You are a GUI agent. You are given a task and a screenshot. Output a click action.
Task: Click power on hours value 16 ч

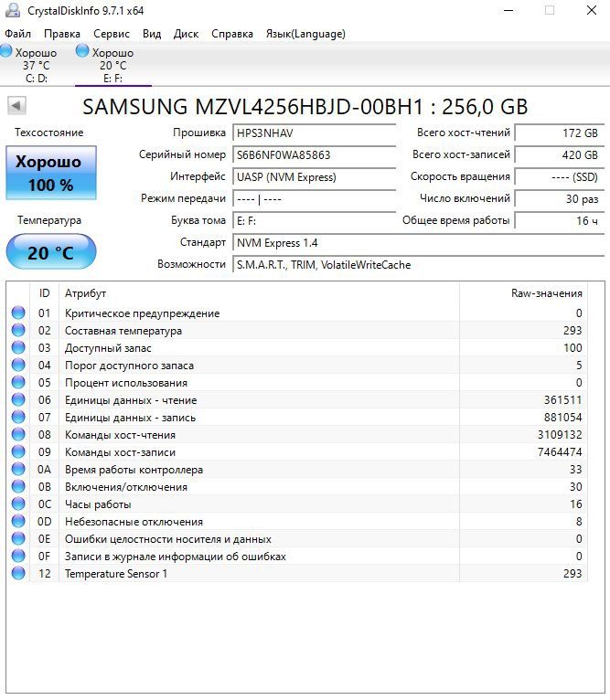[559, 220]
